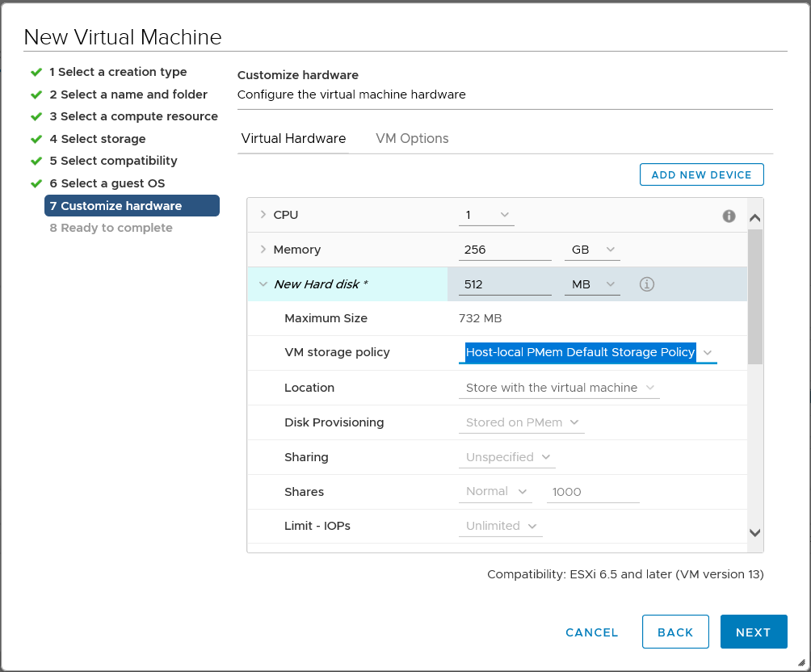Screen dimensions: 811x672
Task: Open the Location dropdown
Action: coord(559,388)
